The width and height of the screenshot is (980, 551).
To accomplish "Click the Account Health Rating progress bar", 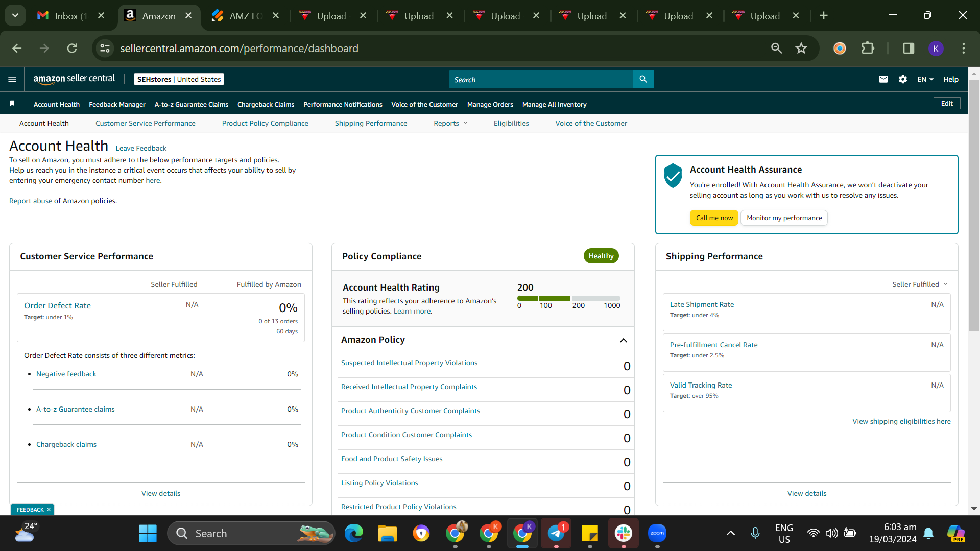I will click(x=568, y=298).
